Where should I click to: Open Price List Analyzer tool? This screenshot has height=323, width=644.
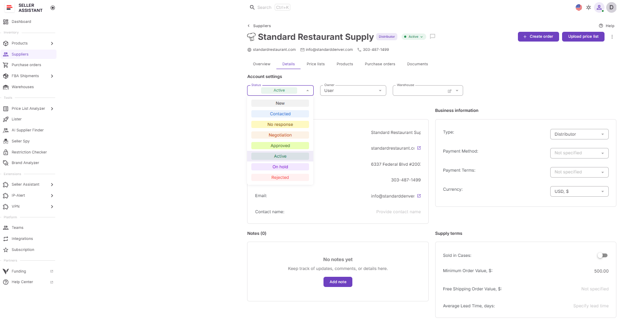click(x=28, y=109)
